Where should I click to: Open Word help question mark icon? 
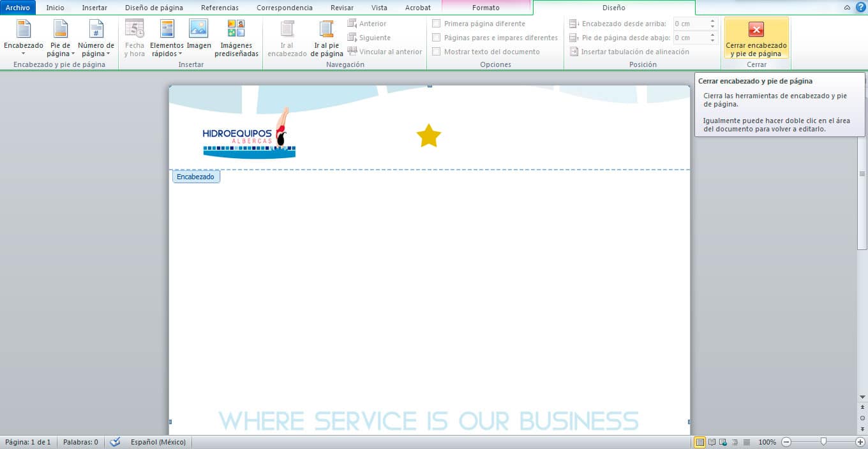pyautogui.click(x=860, y=8)
